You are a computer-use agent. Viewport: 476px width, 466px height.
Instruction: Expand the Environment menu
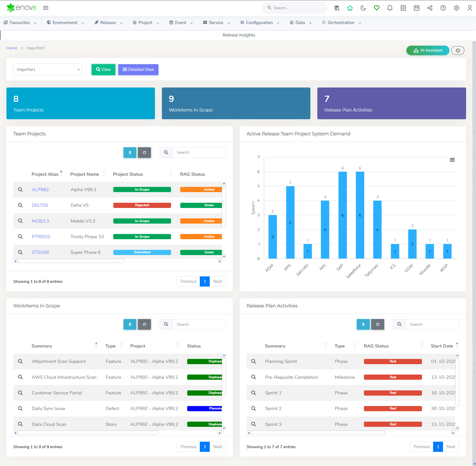tap(65, 23)
